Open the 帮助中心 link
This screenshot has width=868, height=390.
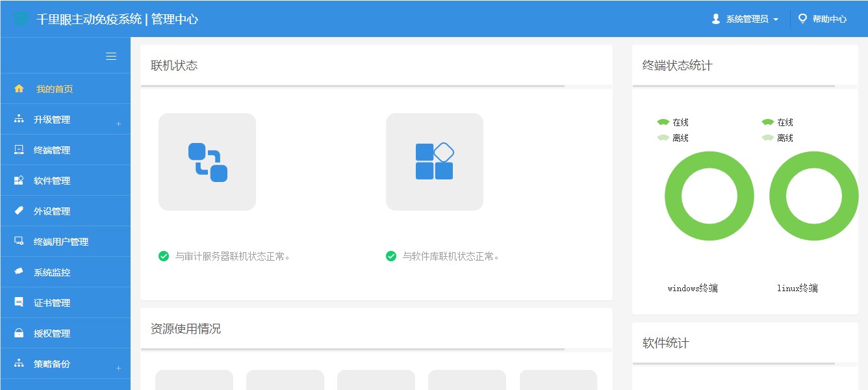click(x=823, y=19)
